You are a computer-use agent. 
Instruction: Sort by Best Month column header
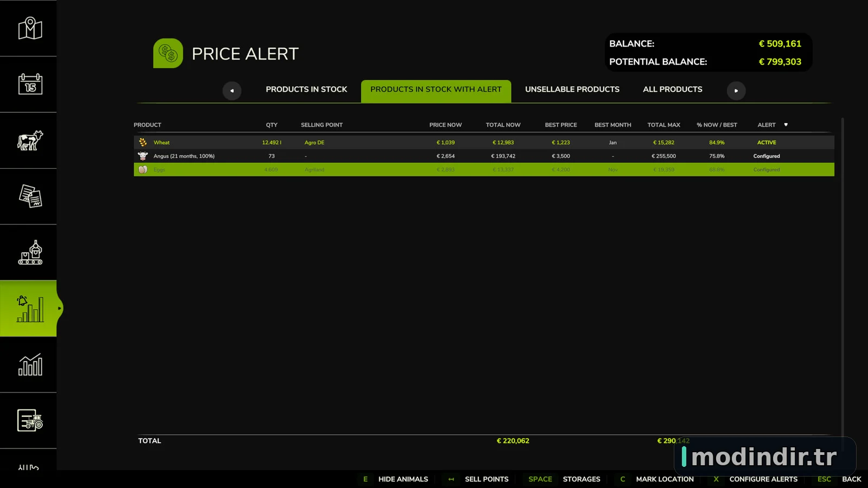[613, 125]
